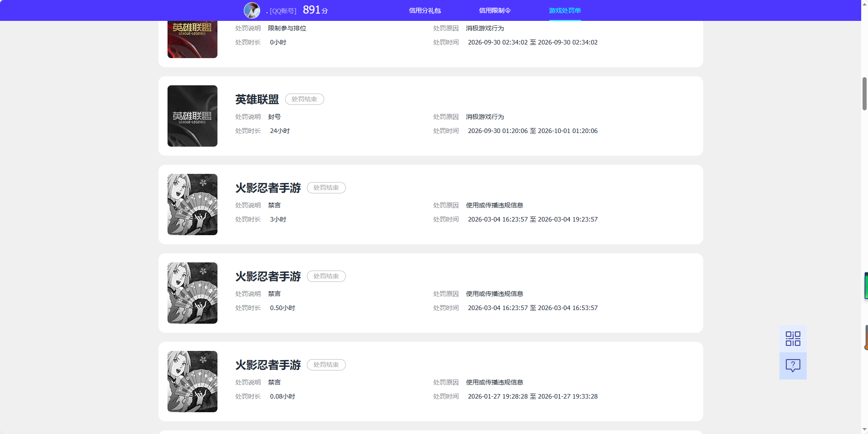This screenshot has width=868, height=434.
Task: Select the 封号 penalty description
Action: [274, 117]
